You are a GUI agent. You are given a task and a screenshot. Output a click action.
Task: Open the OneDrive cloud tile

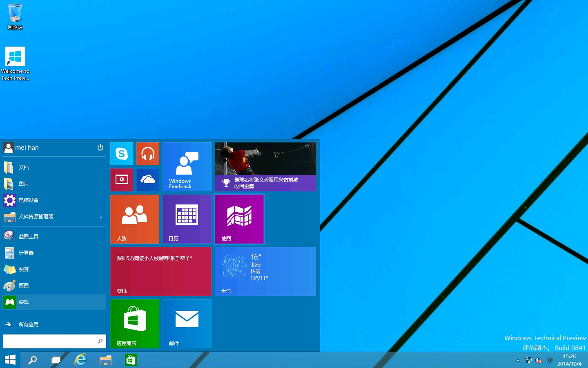pyautogui.click(x=148, y=180)
